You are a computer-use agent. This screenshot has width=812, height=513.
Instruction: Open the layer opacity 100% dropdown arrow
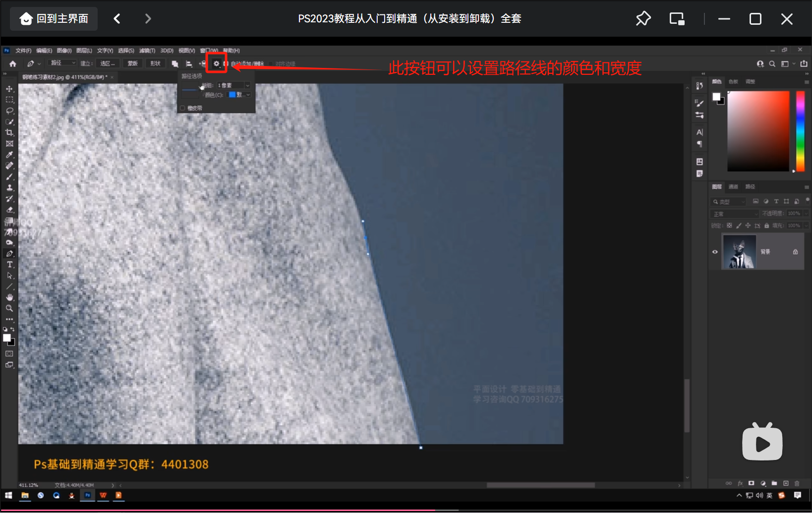(x=806, y=214)
